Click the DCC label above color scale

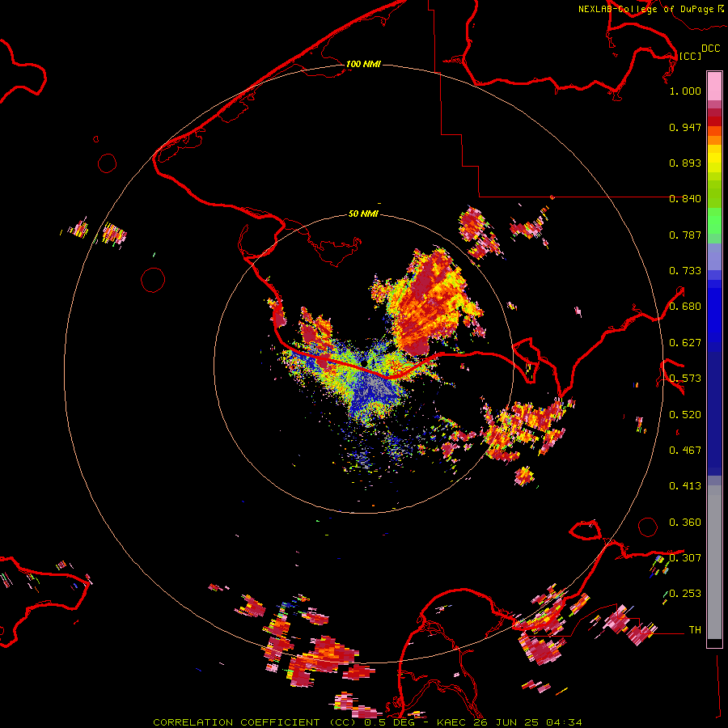click(x=710, y=48)
